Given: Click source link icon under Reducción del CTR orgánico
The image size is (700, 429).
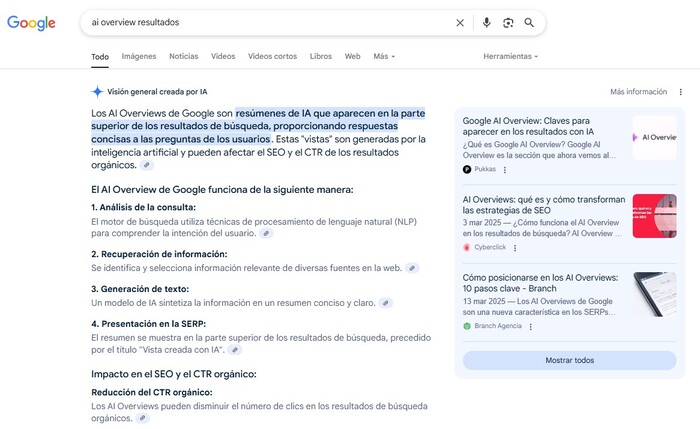Looking at the screenshot, I should pos(142,418).
